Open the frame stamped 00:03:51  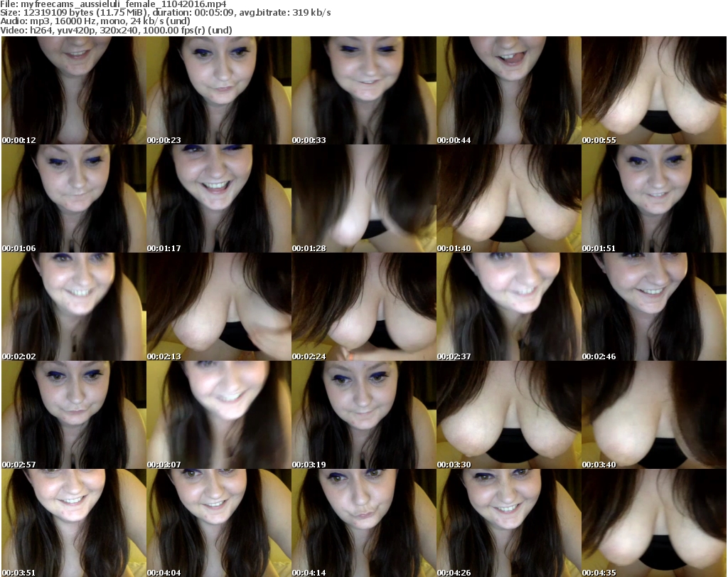74,523
